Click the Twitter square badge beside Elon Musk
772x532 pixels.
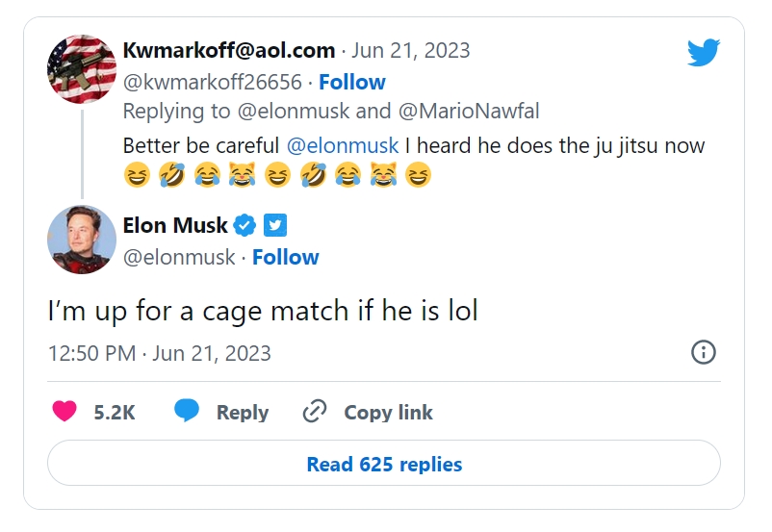pos(275,226)
